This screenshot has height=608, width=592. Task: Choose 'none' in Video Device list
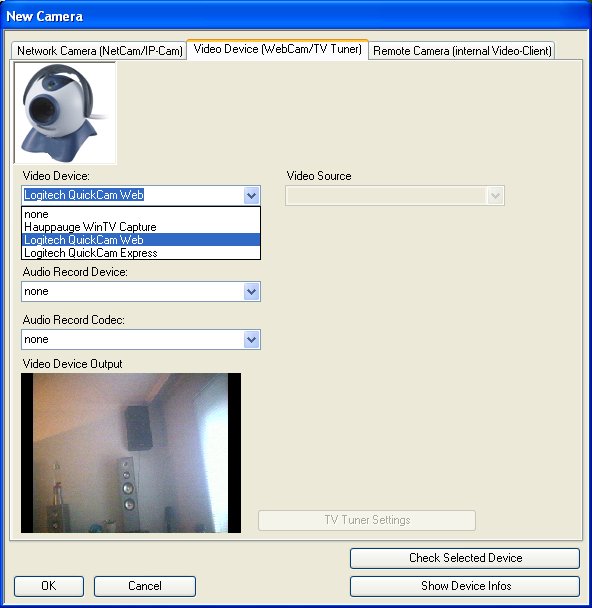pos(141,214)
